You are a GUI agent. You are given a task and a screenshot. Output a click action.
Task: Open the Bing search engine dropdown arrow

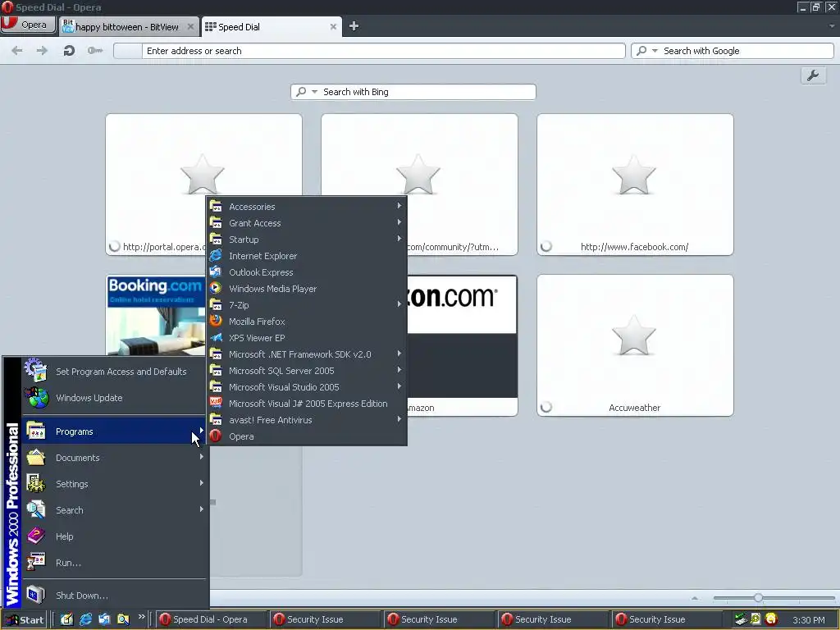coord(314,92)
